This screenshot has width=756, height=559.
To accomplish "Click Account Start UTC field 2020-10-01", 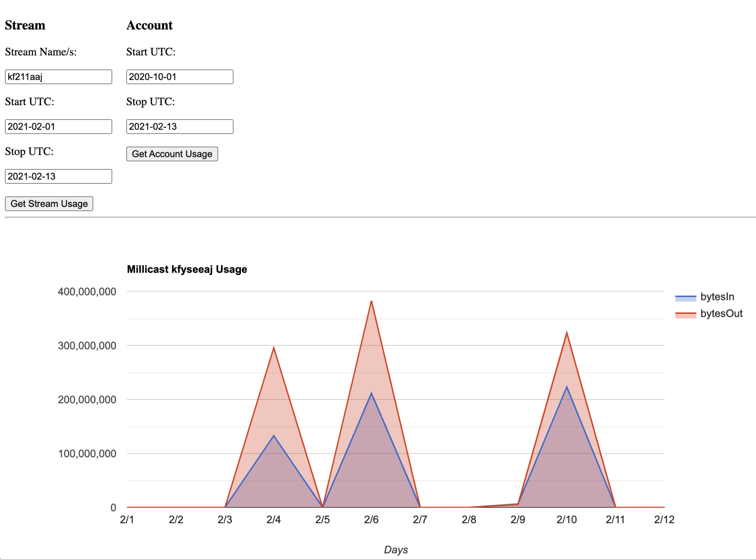I will tap(180, 77).
